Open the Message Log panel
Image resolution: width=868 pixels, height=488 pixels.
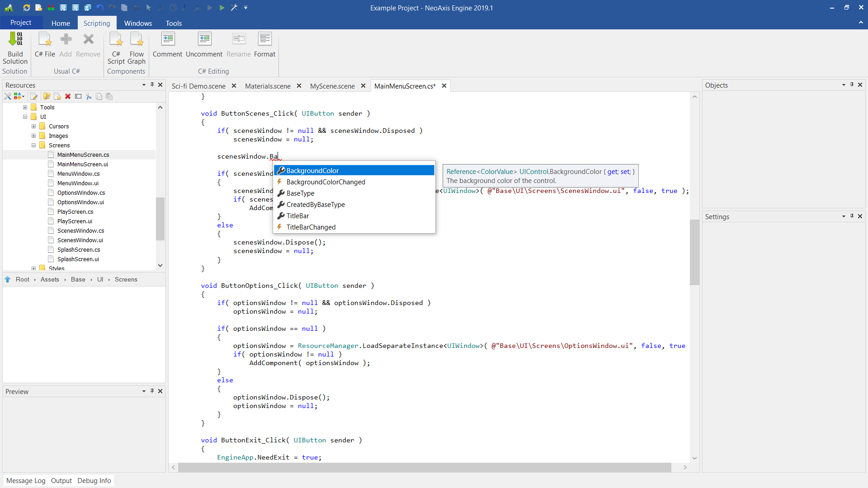point(26,480)
